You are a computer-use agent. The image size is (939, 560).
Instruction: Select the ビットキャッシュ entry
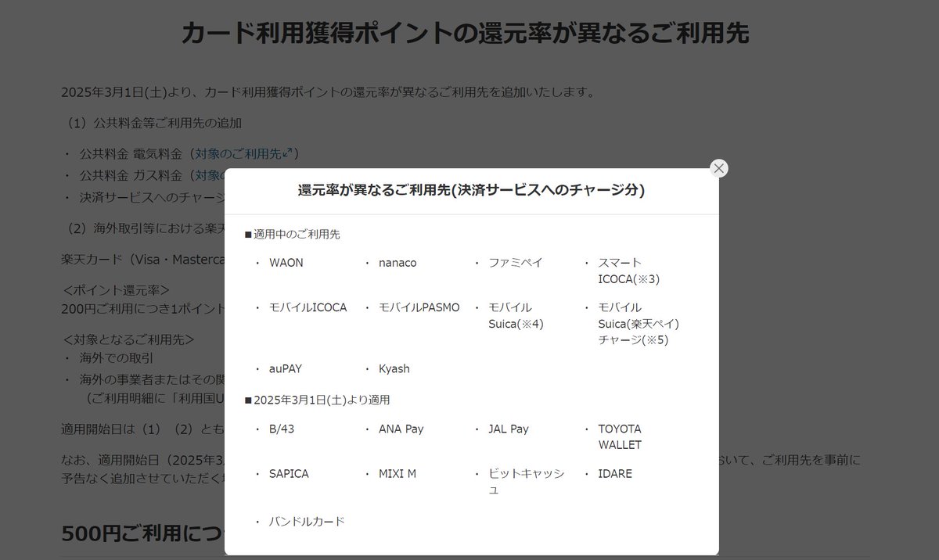point(527,481)
